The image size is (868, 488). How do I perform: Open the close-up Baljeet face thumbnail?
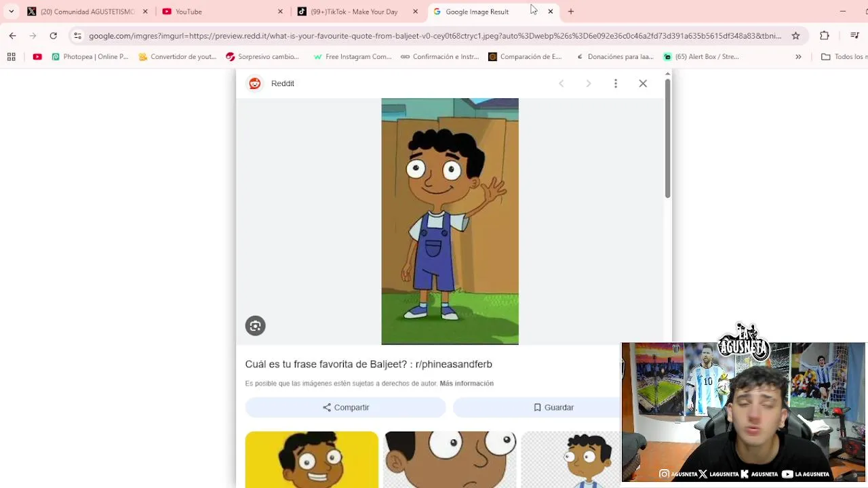450,460
